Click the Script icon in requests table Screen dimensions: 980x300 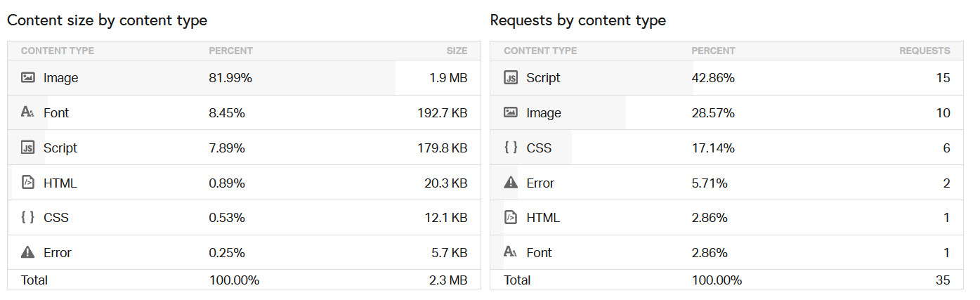tap(511, 78)
